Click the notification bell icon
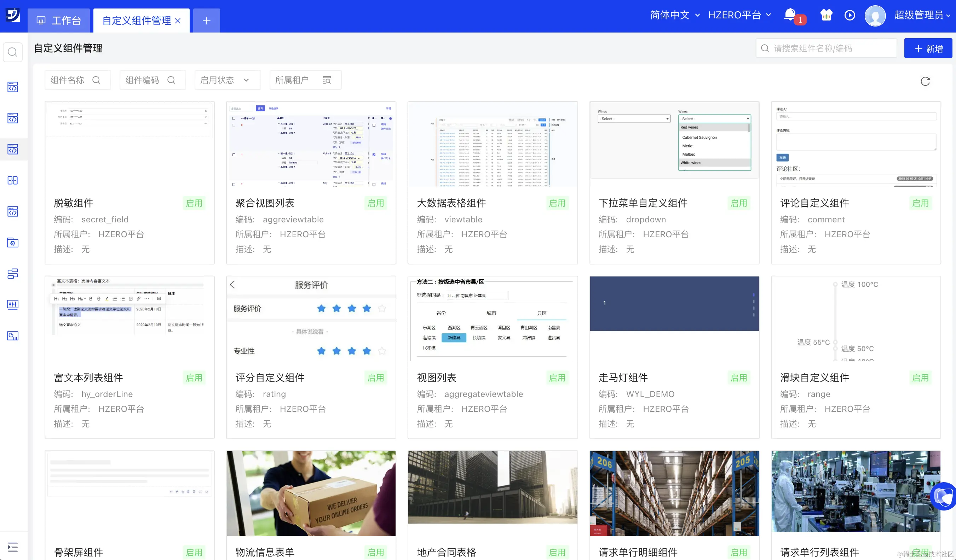 pos(790,15)
